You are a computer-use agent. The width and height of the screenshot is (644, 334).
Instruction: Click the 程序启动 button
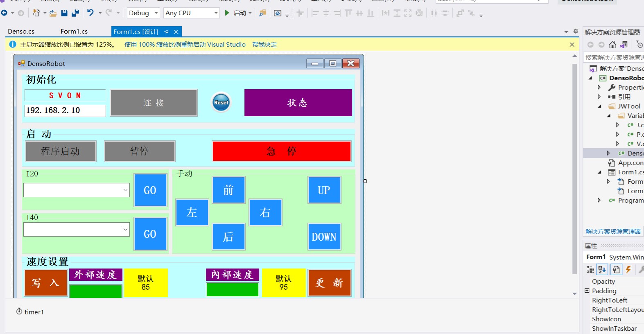pos(61,151)
